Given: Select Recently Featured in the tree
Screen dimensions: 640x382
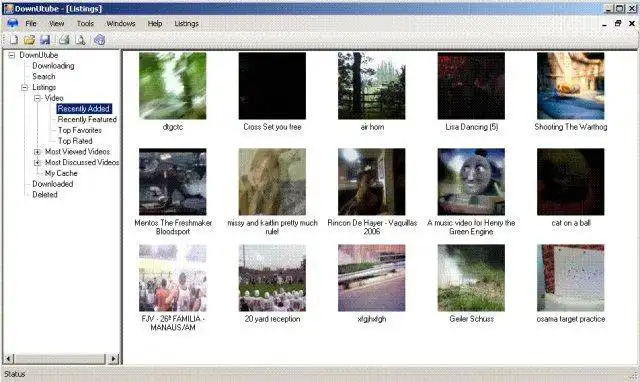Looking at the screenshot, I should 87,119.
